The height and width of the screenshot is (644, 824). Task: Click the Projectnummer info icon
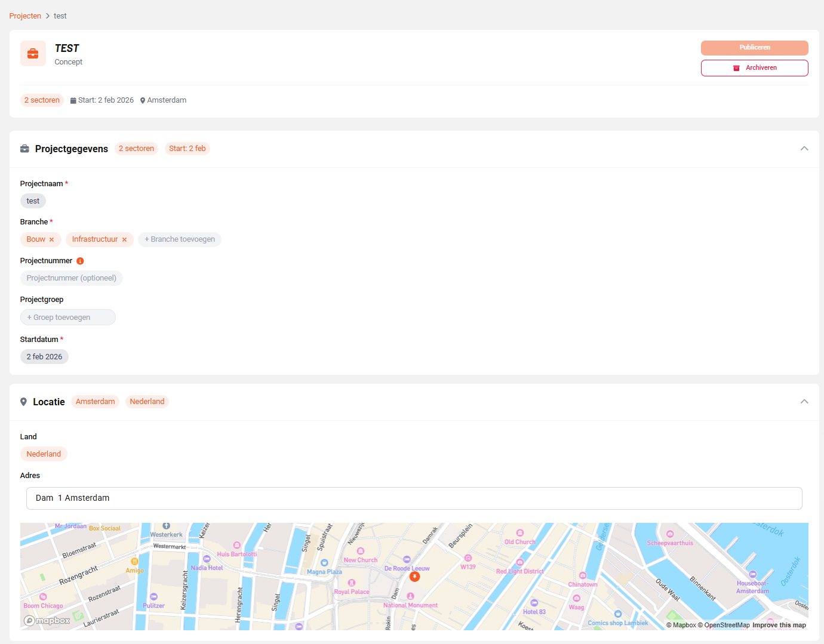80,261
